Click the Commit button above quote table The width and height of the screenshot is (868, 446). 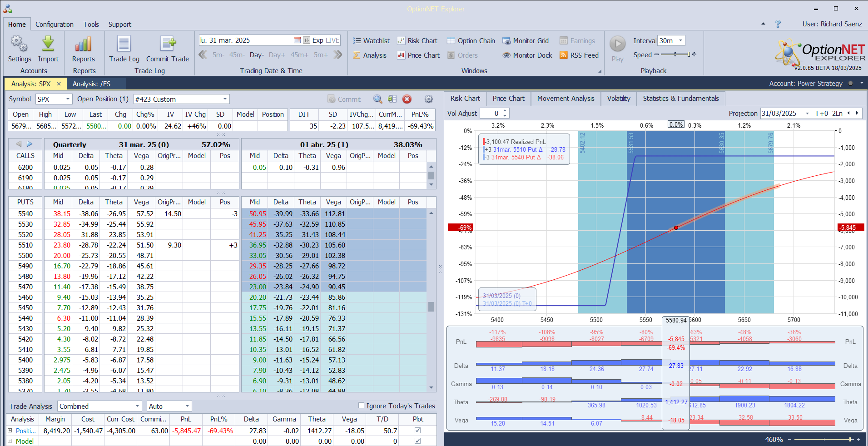pos(344,99)
